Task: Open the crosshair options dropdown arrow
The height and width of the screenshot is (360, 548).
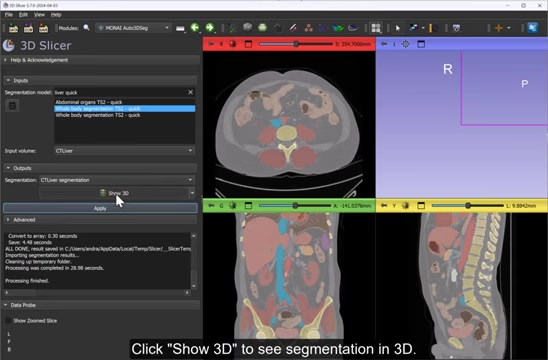Action: pyautogui.click(x=509, y=28)
